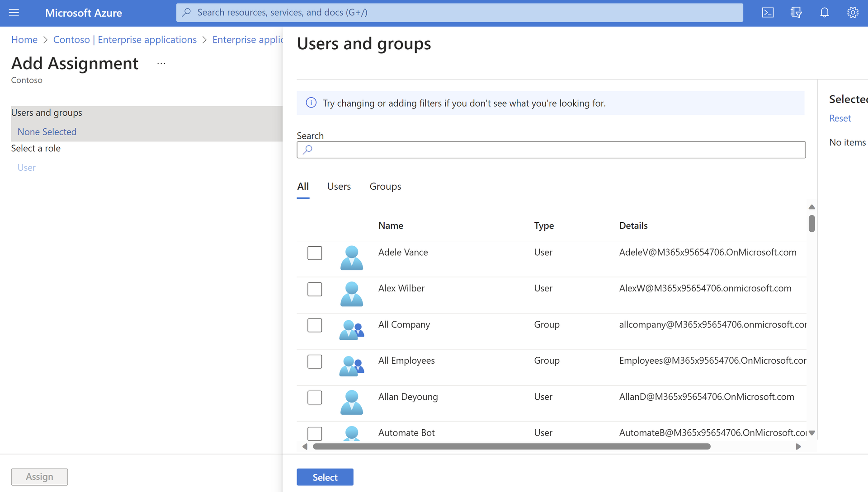The height and width of the screenshot is (492, 868).
Task: Click the vertical scrollbar down arrow
Action: (812, 433)
